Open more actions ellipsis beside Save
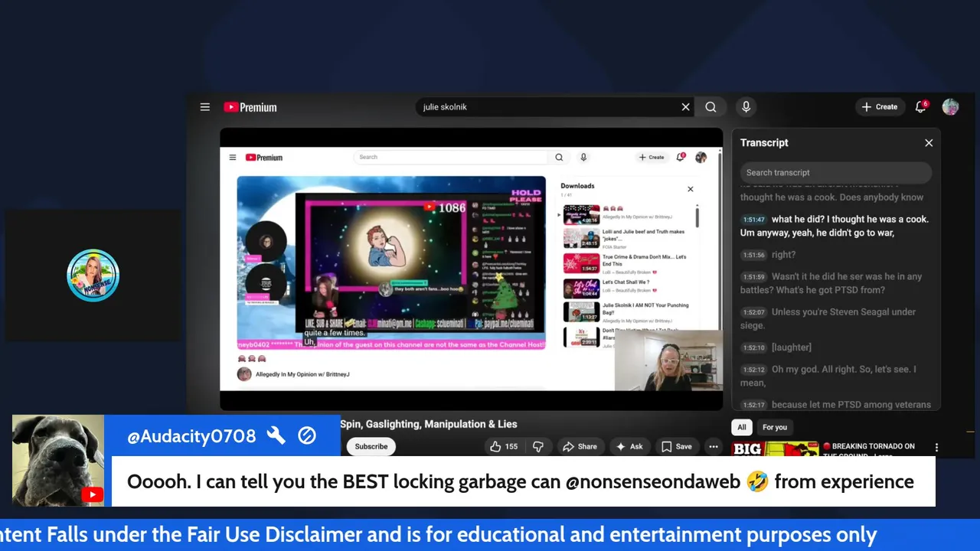Viewport: 980px width, 551px height. [x=713, y=446]
